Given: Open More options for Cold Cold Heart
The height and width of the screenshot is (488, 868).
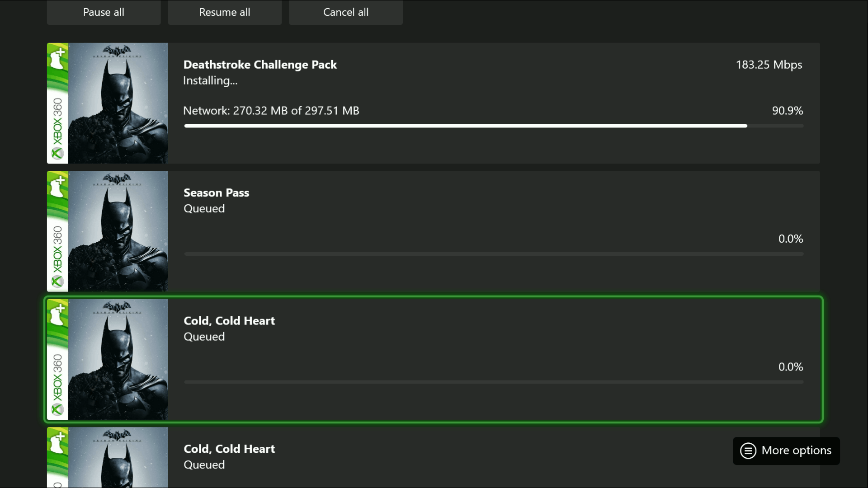Looking at the screenshot, I should click(786, 450).
